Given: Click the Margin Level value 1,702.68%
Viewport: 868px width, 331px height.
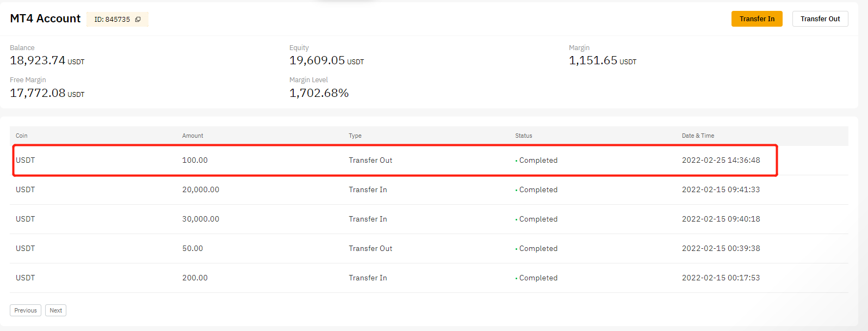Looking at the screenshot, I should pyautogui.click(x=319, y=93).
